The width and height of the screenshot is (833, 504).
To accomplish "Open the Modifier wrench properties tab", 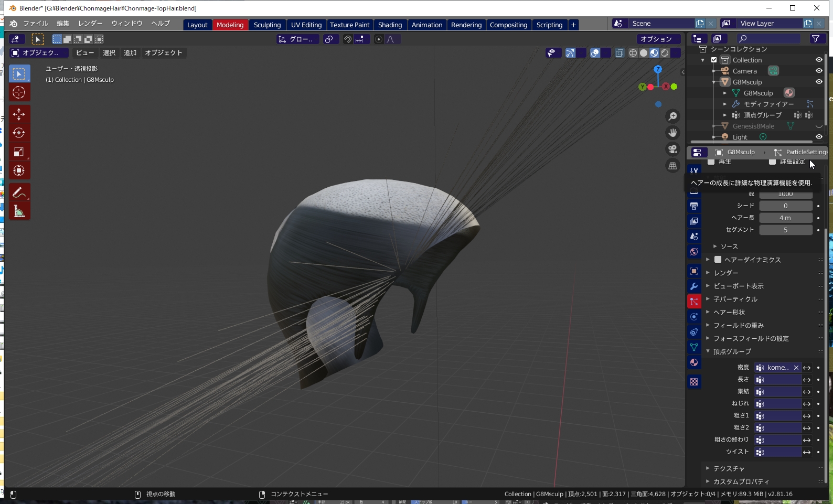I will (694, 286).
